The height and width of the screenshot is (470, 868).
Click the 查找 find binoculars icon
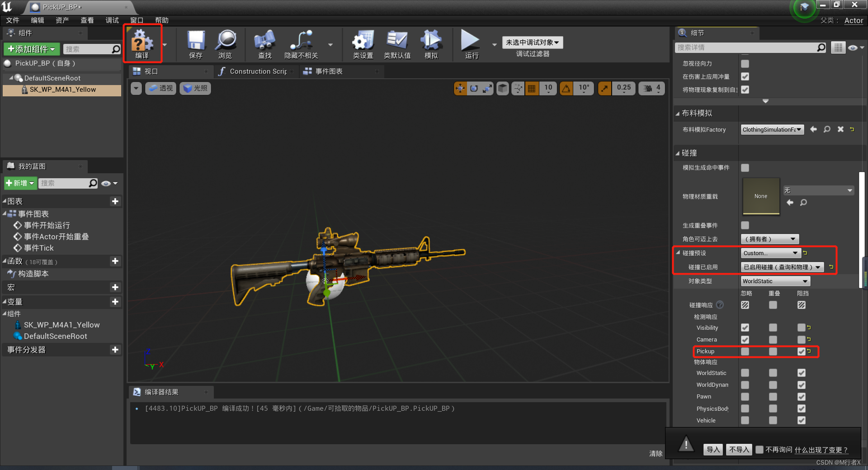coord(265,44)
